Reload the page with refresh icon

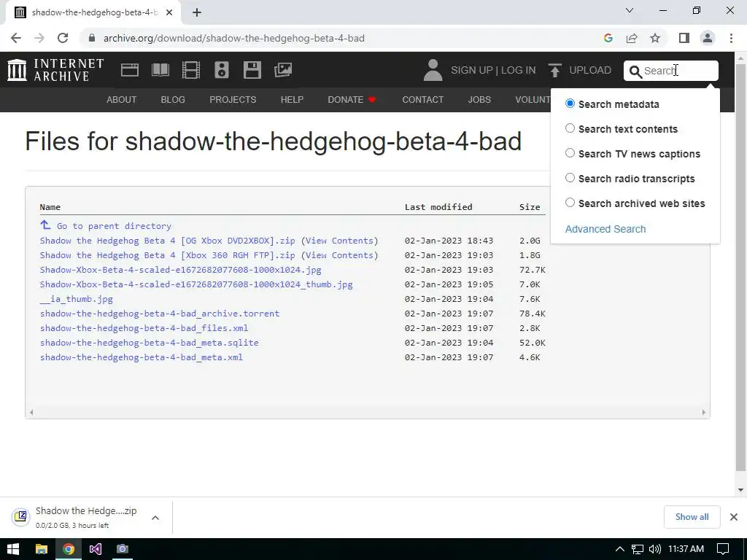tap(63, 38)
